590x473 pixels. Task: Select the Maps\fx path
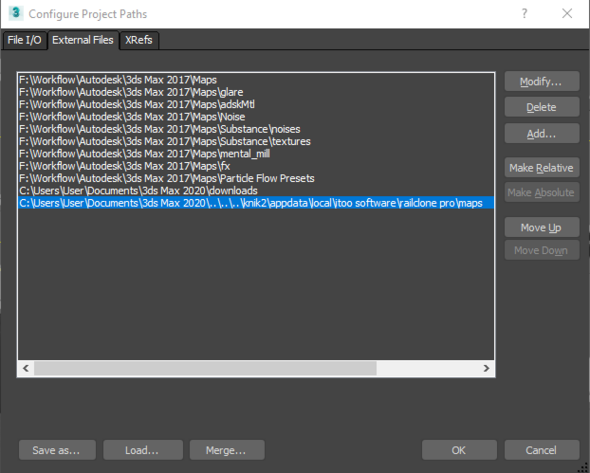tap(256, 166)
